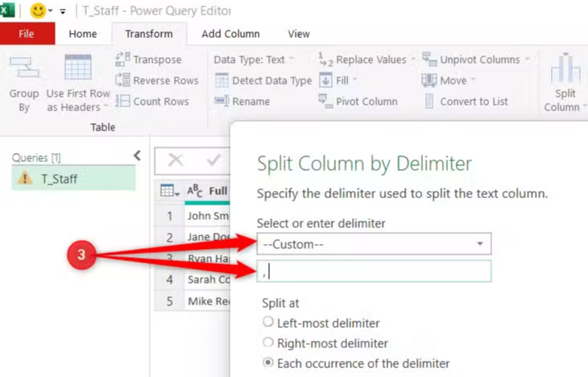
Task: Click the smiley feedback icon
Action: tap(38, 11)
